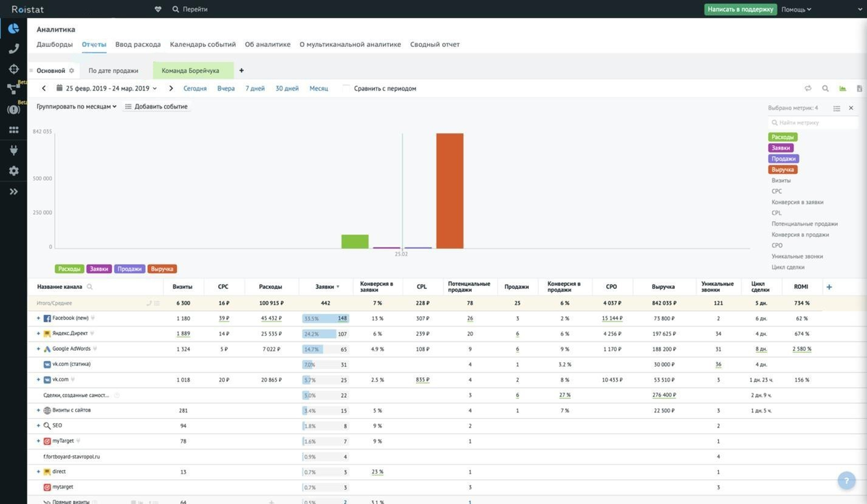Click the export document icon

(859, 88)
